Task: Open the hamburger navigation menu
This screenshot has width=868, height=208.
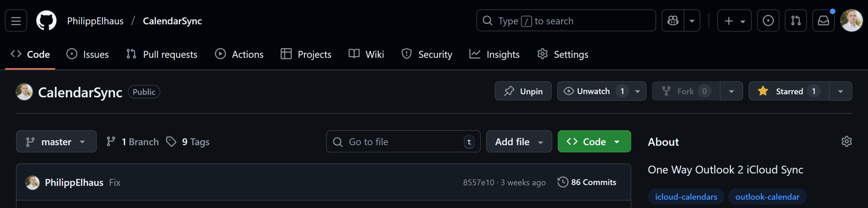Action: (x=16, y=21)
